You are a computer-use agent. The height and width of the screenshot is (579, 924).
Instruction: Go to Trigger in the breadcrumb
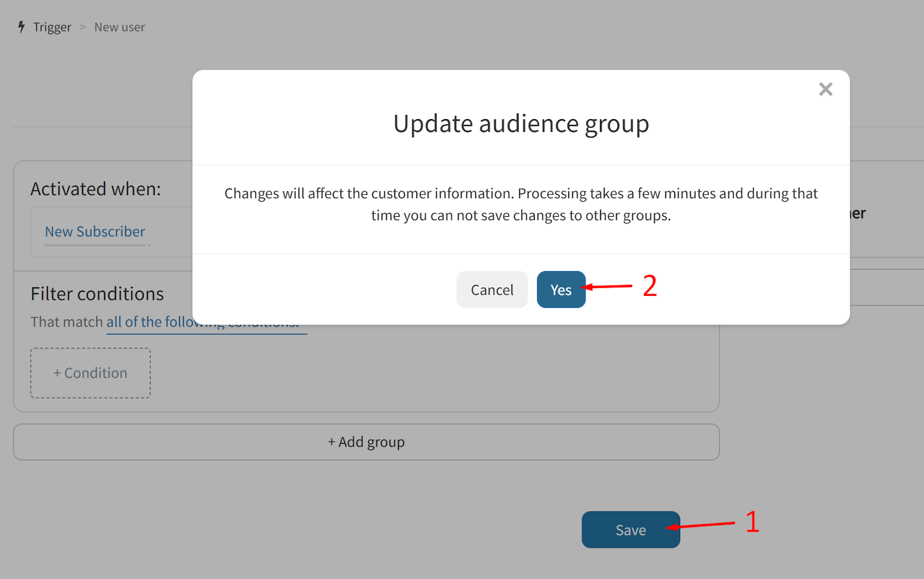(52, 27)
